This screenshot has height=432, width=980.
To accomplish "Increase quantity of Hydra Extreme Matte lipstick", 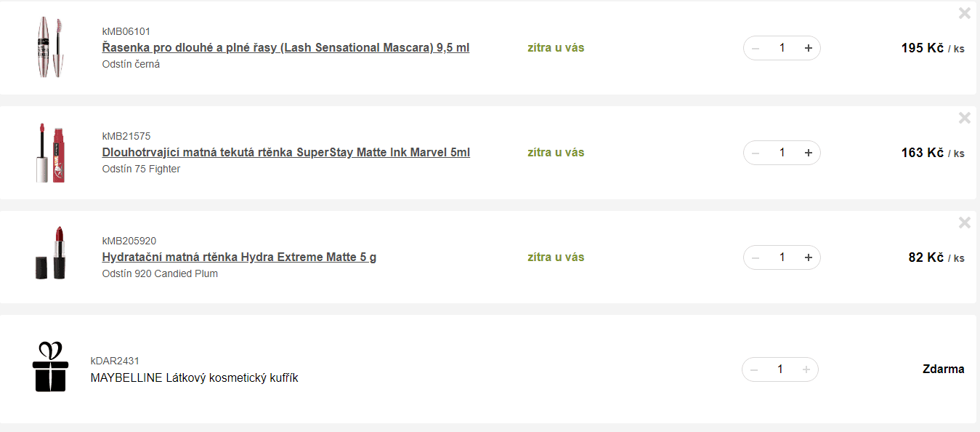I will pos(808,257).
